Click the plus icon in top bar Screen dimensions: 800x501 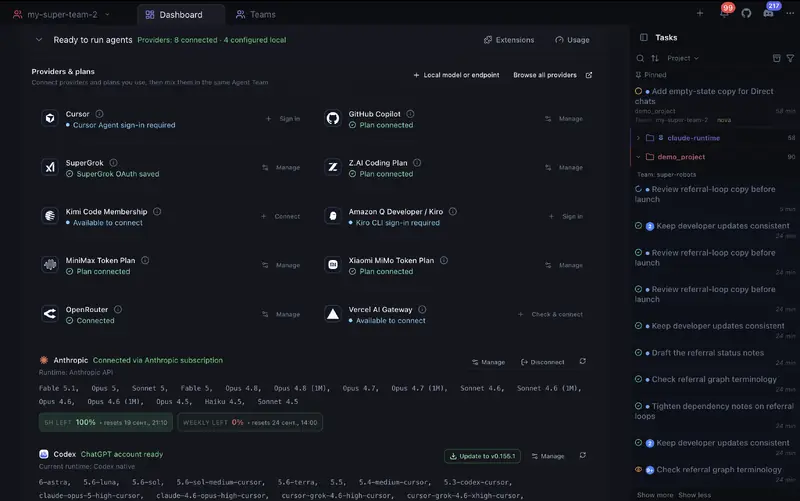(700, 13)
